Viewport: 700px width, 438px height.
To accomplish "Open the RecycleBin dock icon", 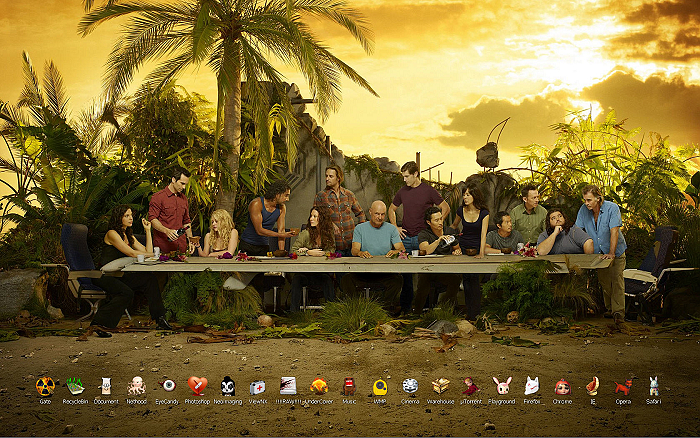I will (75, 386).
